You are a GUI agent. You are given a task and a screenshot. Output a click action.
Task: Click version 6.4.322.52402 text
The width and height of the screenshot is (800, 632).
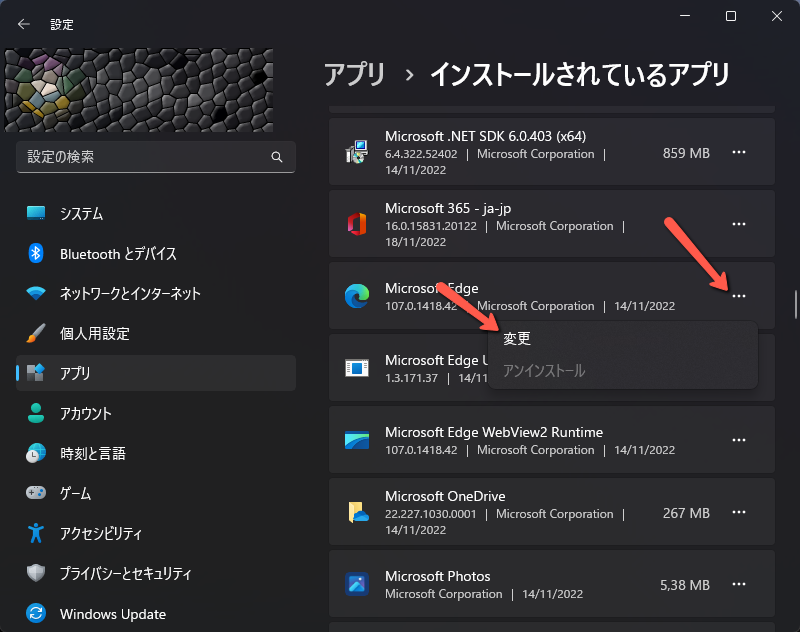tap(421, 154)
